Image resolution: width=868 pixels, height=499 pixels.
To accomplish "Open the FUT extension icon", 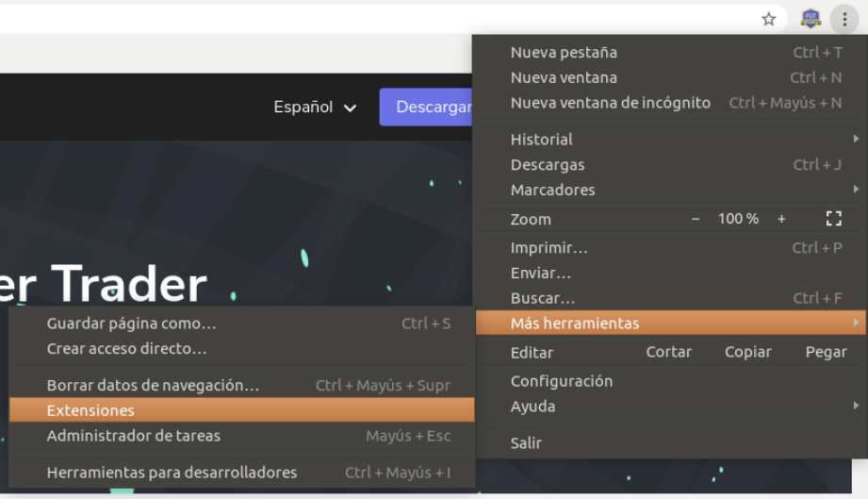I will (811, 19).
